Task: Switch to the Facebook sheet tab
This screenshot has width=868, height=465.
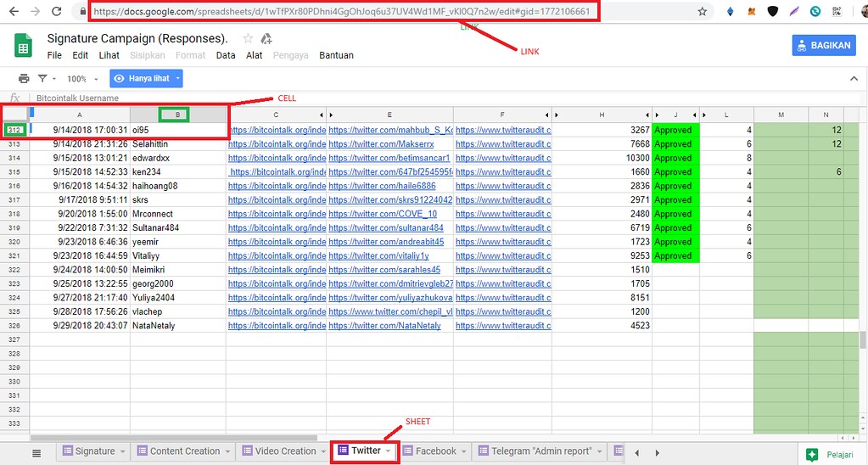Action: (x=435, y=451)
